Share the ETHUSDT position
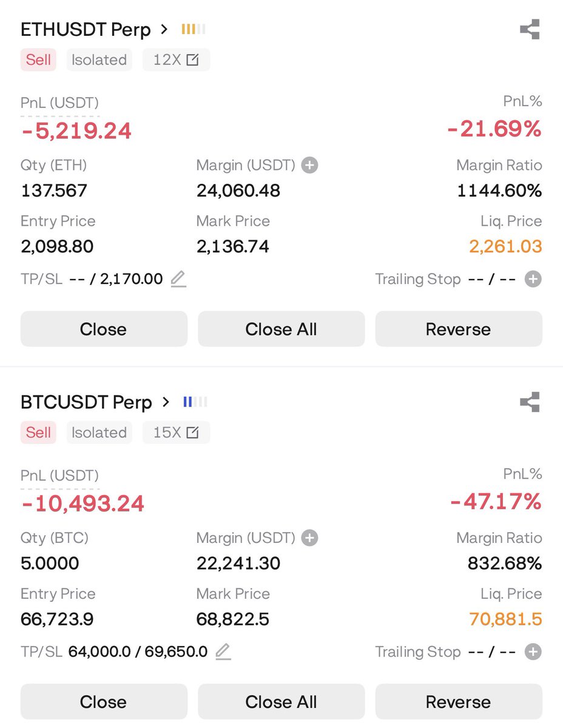This screenshot has width=563, height=728. [x=530, y=29]
